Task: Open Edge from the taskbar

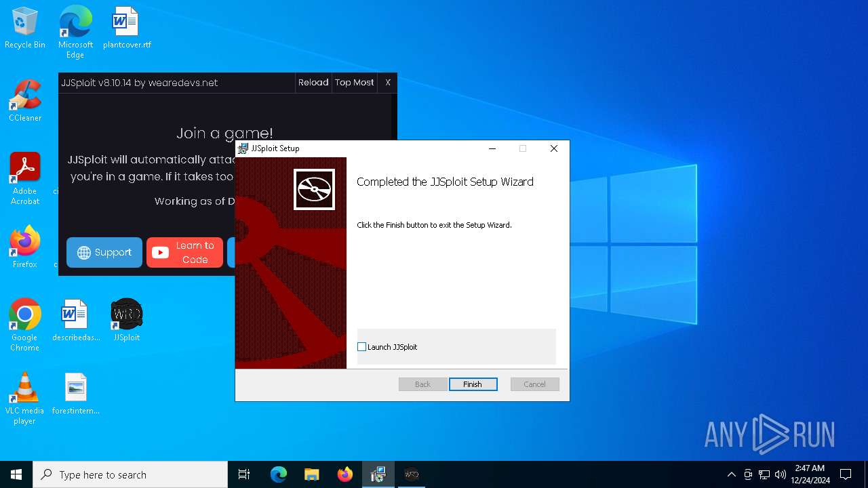Action: click(x=279, y=474)
